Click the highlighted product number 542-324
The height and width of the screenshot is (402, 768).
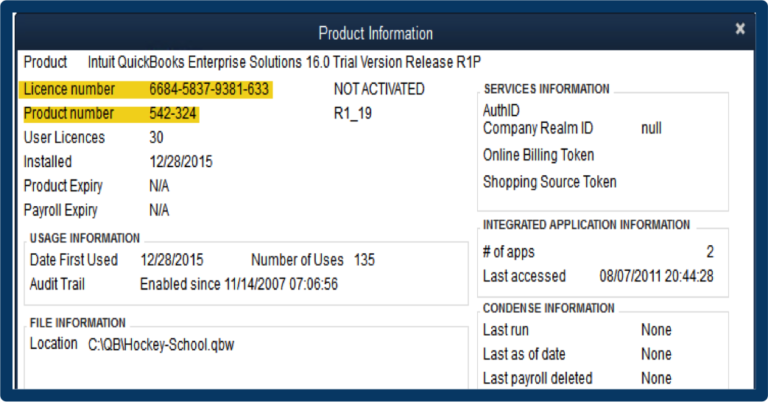(x=173, y=114)
